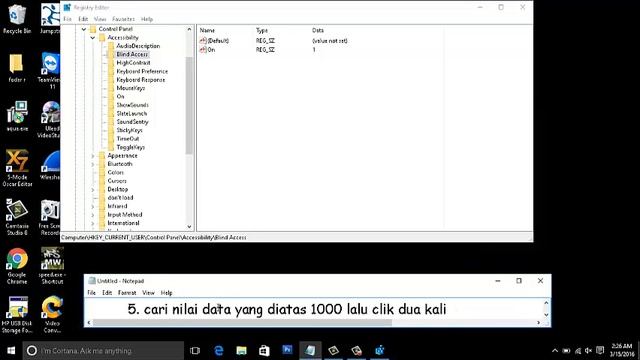Click Notepad's scroll-right arrow
Image resolution: width=640 pixels, height=360 pixels.
(x=538, y=322)
